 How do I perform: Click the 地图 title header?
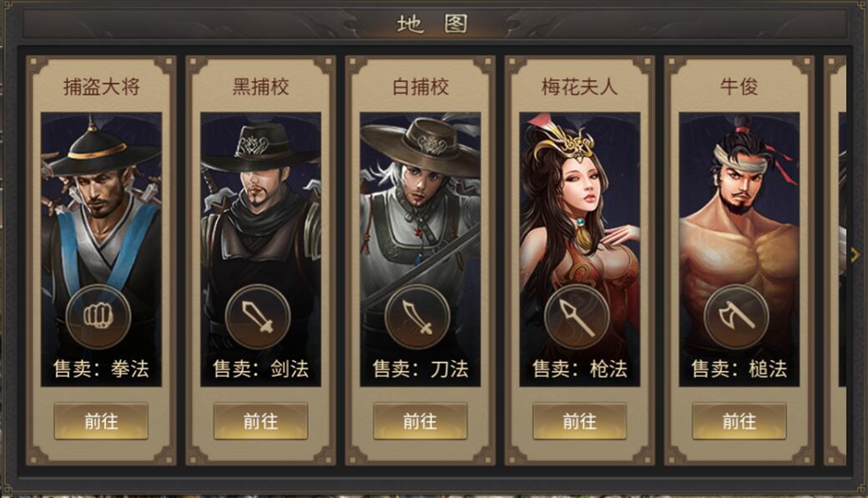433,24
